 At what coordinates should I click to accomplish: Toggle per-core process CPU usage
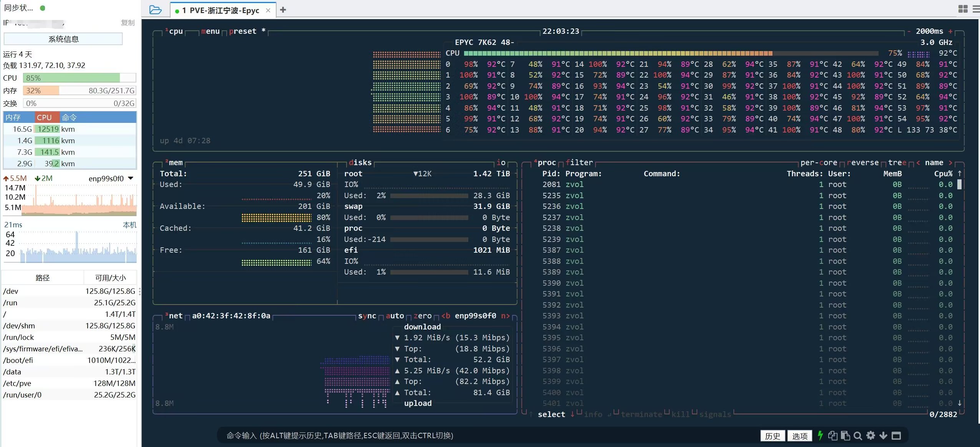[819, 163]
